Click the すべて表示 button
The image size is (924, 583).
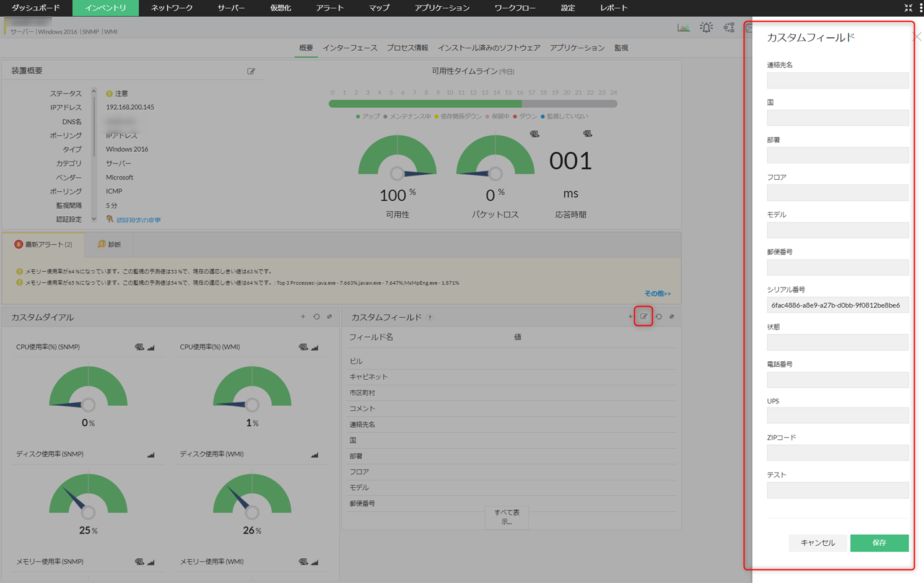point(507,517)
